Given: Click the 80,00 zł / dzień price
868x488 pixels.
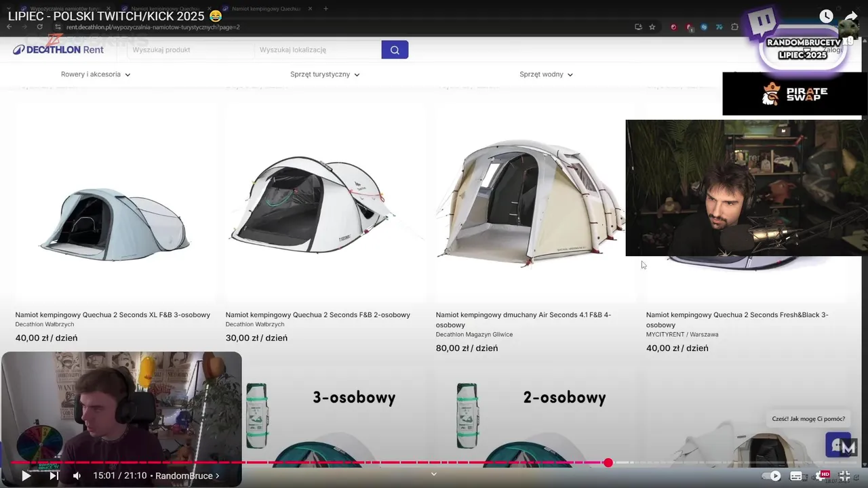Looking at the screenshot, I should pos(467,348).
